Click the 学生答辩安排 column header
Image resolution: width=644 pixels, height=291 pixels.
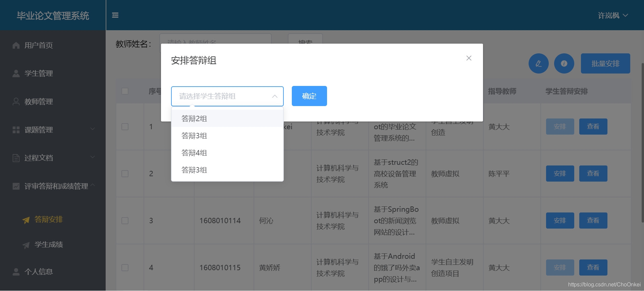pyautogui.click(x=567, y=91)
